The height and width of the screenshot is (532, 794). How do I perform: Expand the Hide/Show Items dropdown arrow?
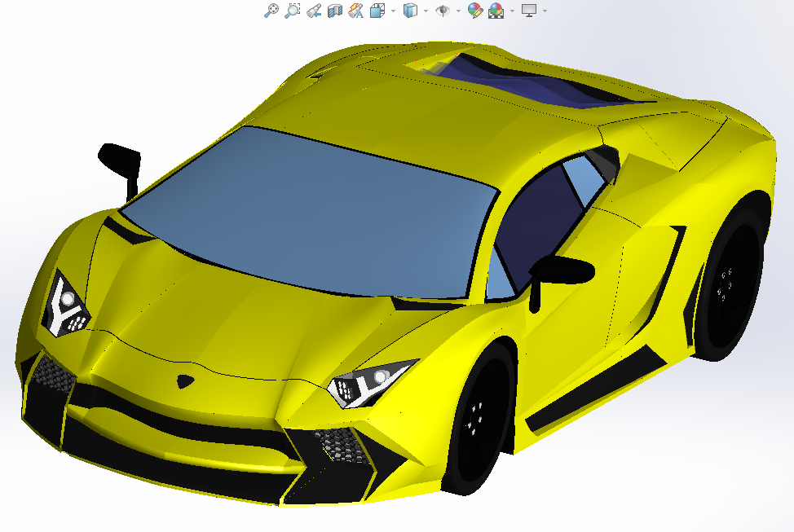(458, 11)
